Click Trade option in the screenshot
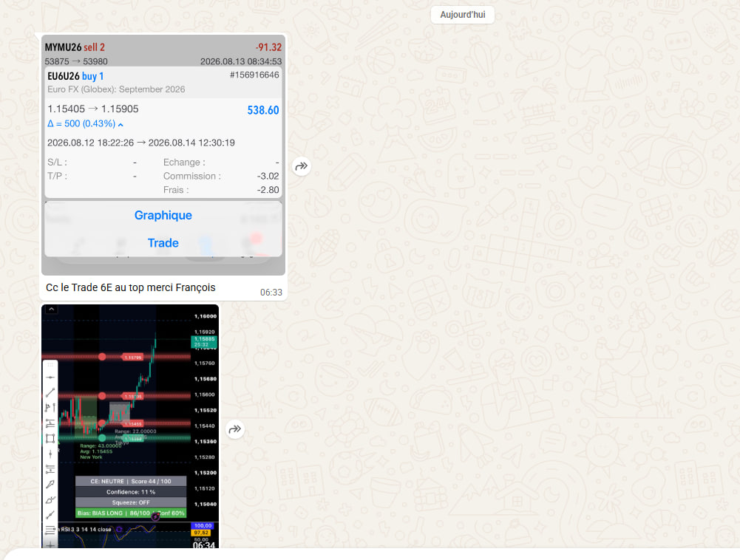This screenshot has width=740, height=560. (x=163, y=243)
